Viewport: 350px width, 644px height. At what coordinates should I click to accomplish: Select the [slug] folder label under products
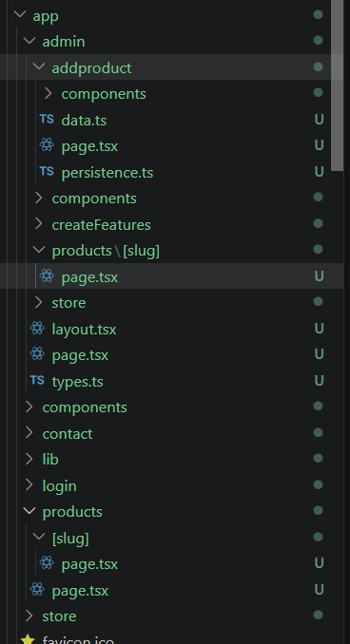(x=70, y=539)
